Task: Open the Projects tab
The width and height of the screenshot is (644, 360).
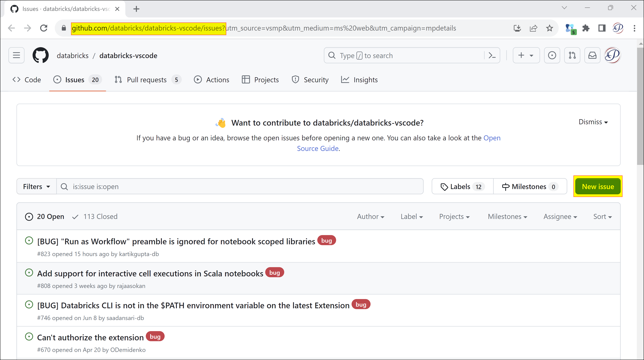Action: click(x=260, y=80)
